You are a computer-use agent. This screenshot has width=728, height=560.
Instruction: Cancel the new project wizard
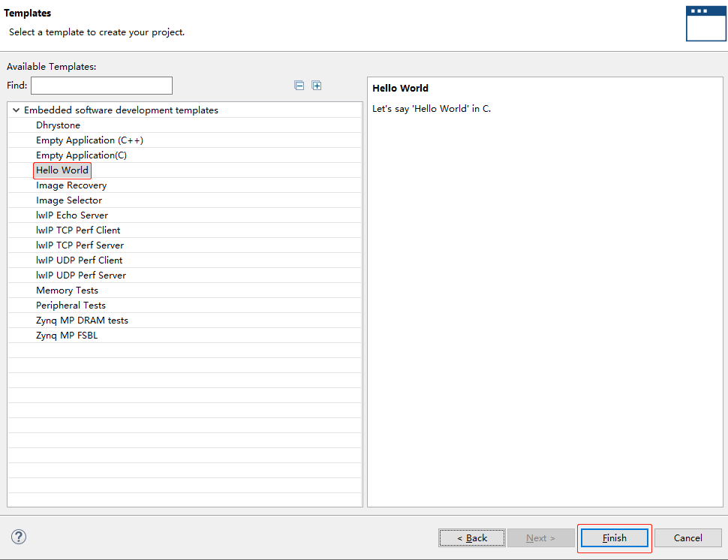(687, 537)
